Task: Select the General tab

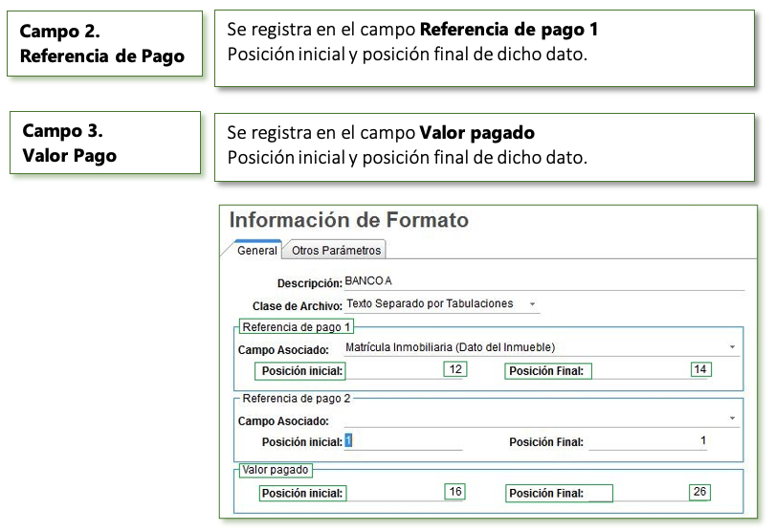Action: (x=256, y=251)
